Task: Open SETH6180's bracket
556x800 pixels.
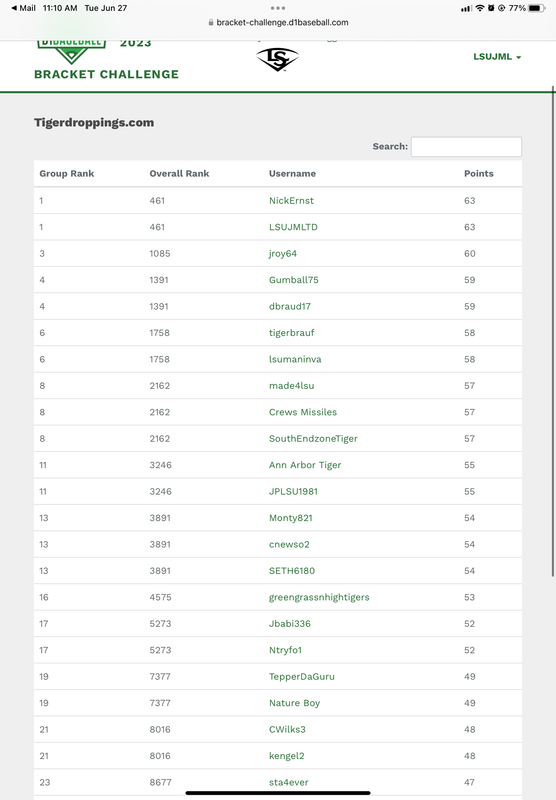Action: pos(292,571)
